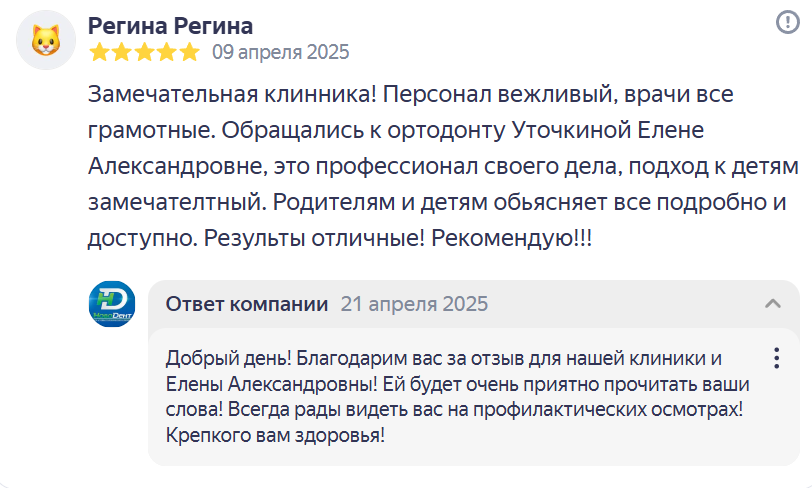Image resolution: width=812 pixels, height=488 pixels.
Task: Collapse the company reply with the chevron
Action: tap(772, 304)
